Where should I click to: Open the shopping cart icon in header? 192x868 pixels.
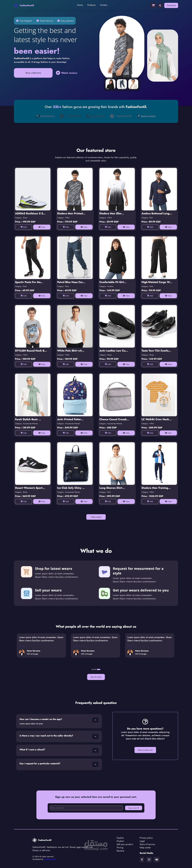153,5
